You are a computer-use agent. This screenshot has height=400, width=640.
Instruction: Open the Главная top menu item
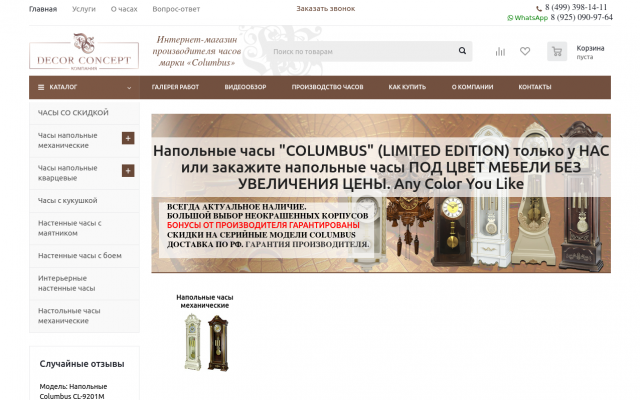click(43, 9)
